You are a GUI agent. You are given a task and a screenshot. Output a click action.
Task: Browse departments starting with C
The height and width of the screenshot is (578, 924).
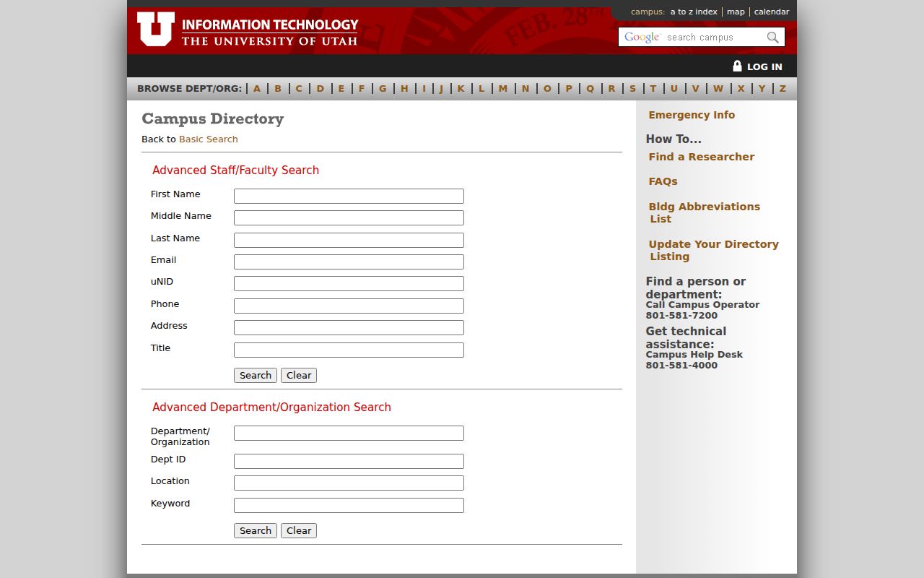pos(299,89)
